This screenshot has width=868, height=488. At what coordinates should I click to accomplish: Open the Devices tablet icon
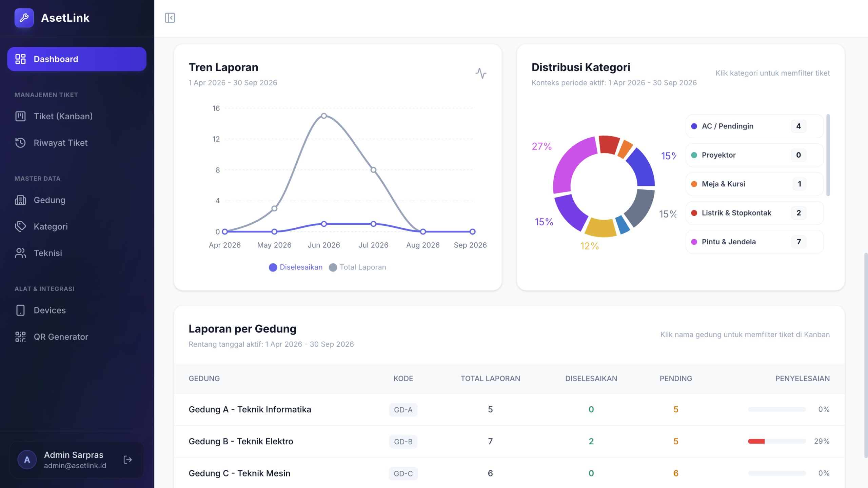point(20,310)
